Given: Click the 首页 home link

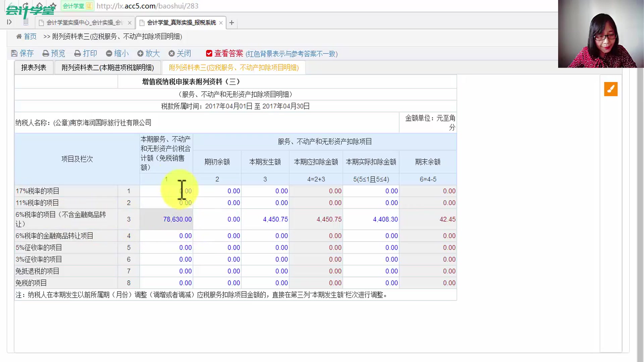Looking at the screenshot, I should point(30,36).
